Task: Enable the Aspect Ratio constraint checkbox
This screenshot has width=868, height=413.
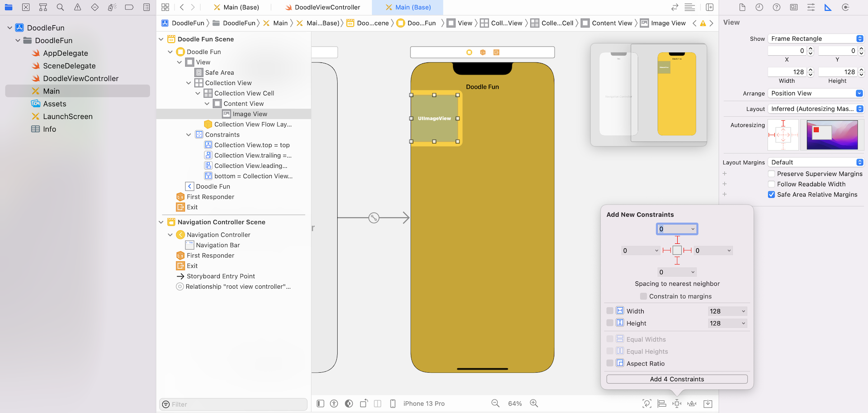Action: [610, 363]
